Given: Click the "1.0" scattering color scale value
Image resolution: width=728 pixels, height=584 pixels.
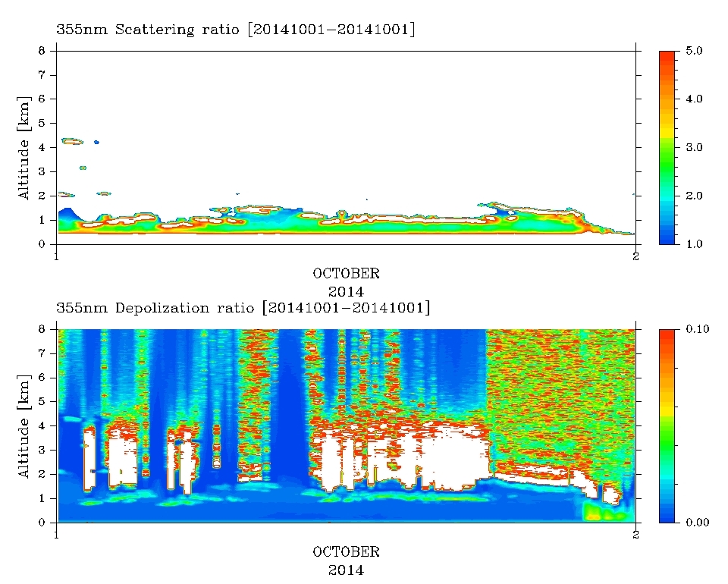Looking at the screenshot, I should click(694, 244).
